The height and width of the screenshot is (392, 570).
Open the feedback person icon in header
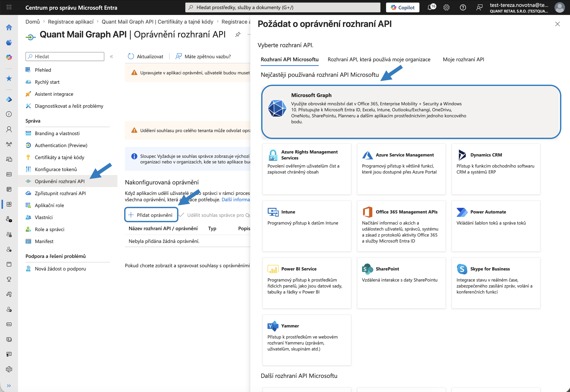(x=479, y=7)
